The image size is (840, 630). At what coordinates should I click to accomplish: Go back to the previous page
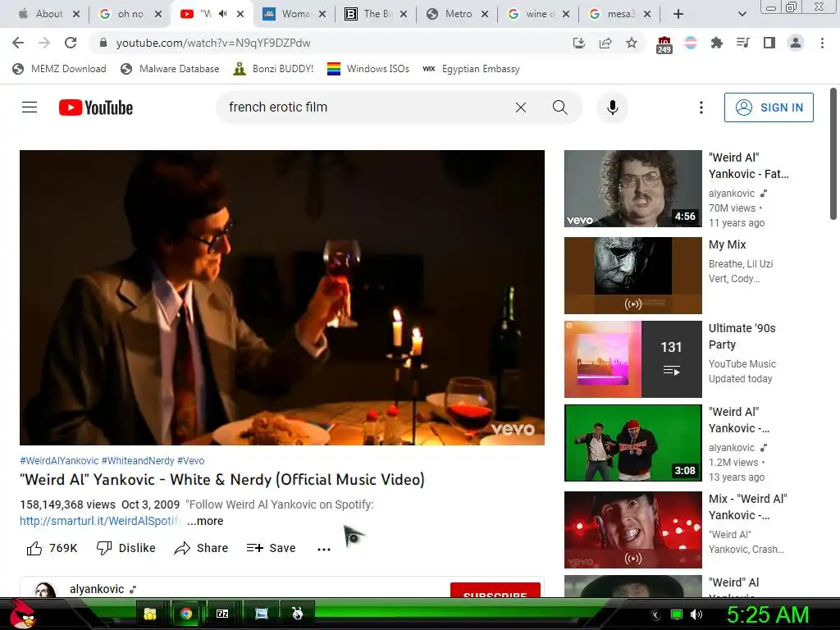click(x=18, y=43)
